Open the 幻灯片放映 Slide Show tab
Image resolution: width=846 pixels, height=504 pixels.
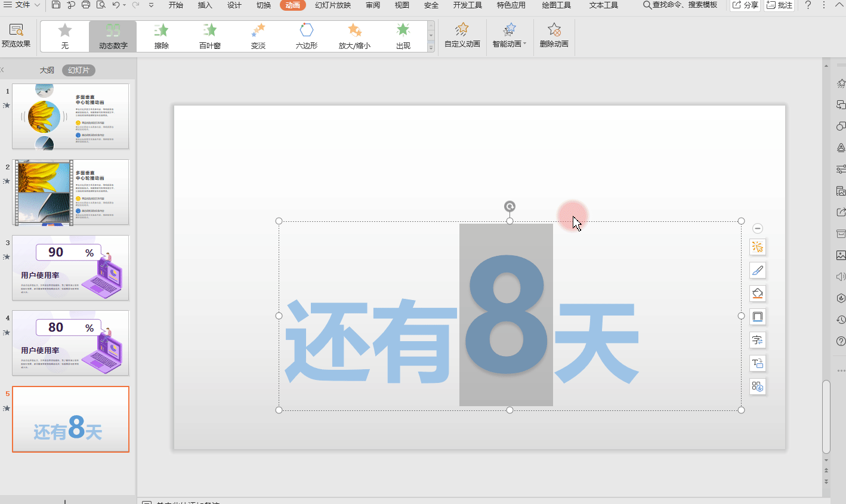(333, 5)
